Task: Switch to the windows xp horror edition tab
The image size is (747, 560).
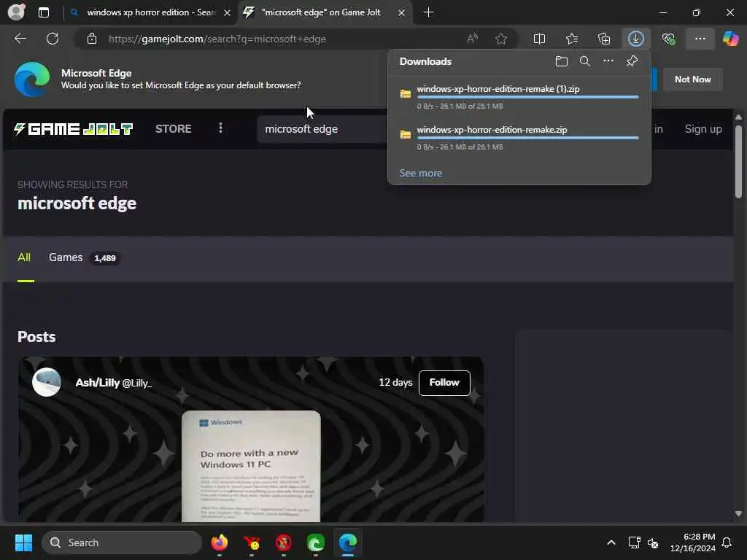Action: tap(151, 12)
